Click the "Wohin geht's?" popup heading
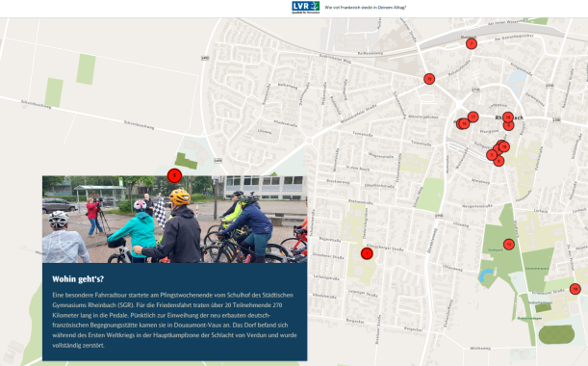Viewport: 588px width, 366px height. (x=78, y=279)
